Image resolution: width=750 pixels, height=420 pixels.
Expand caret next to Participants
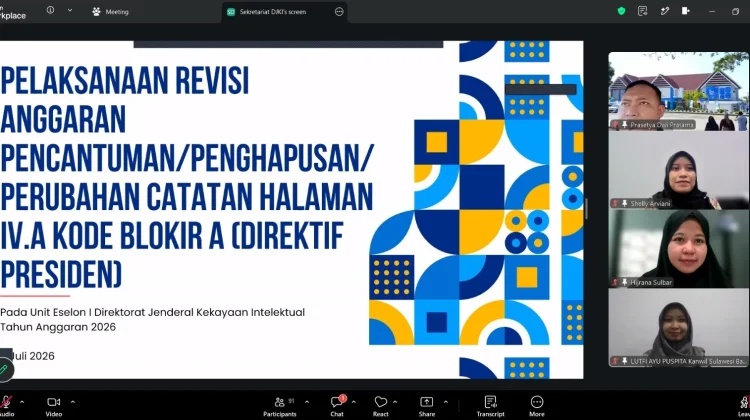pos(307,402)
